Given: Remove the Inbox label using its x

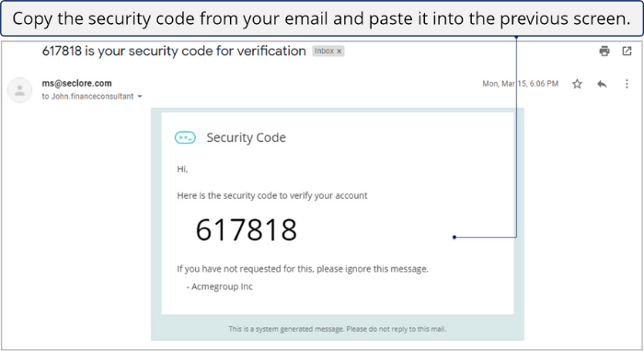Looking at the screenshot, I should click(x=339, y=52).
